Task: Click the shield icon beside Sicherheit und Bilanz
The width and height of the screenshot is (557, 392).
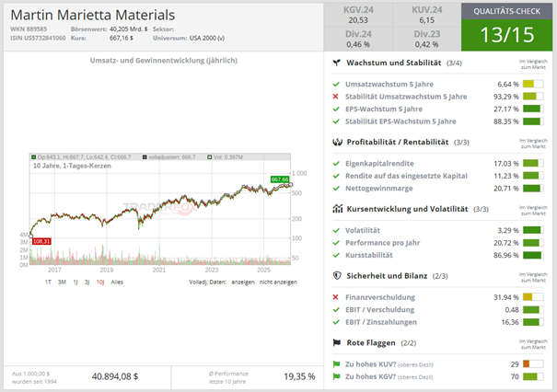Action: 337,275
